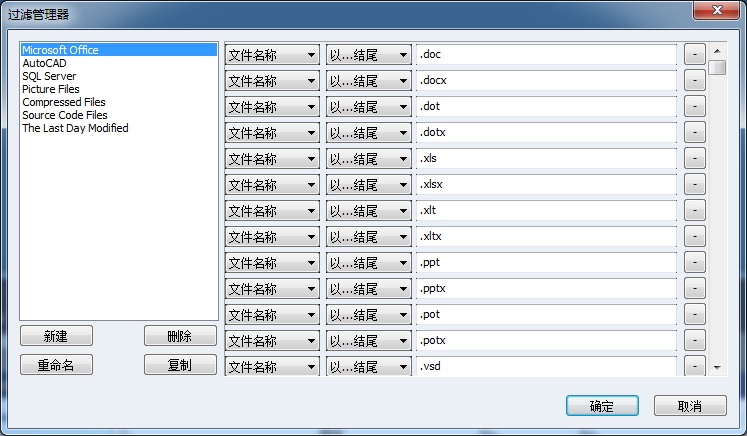Select the Microsoft Office filter
This screenshot has height=436, width=747.
pyautogui.click(x=119, y=50)
